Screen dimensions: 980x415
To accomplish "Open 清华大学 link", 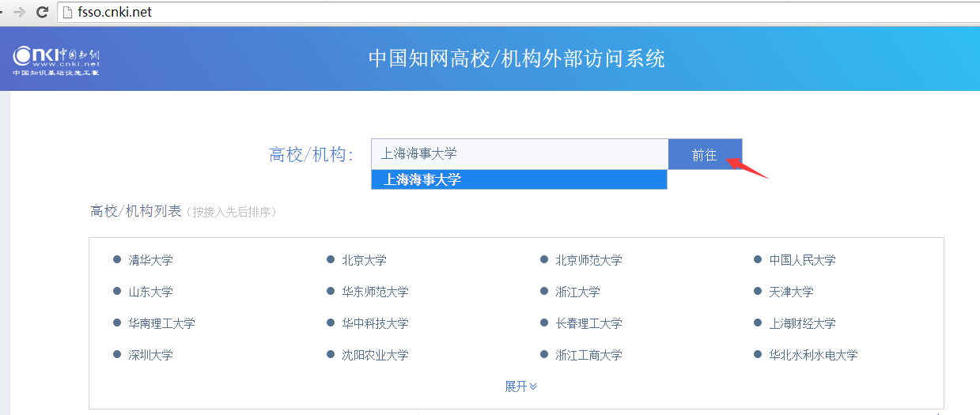I will click(150, 260).
